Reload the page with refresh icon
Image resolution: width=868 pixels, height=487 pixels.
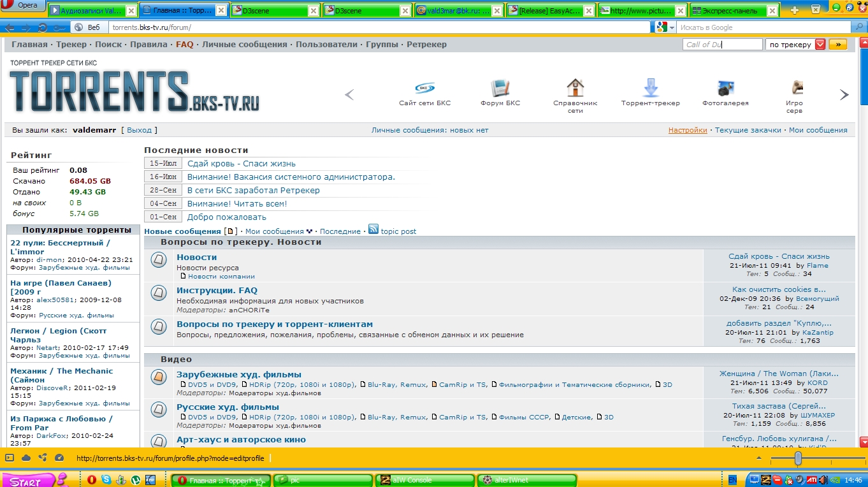coord(43,27)
